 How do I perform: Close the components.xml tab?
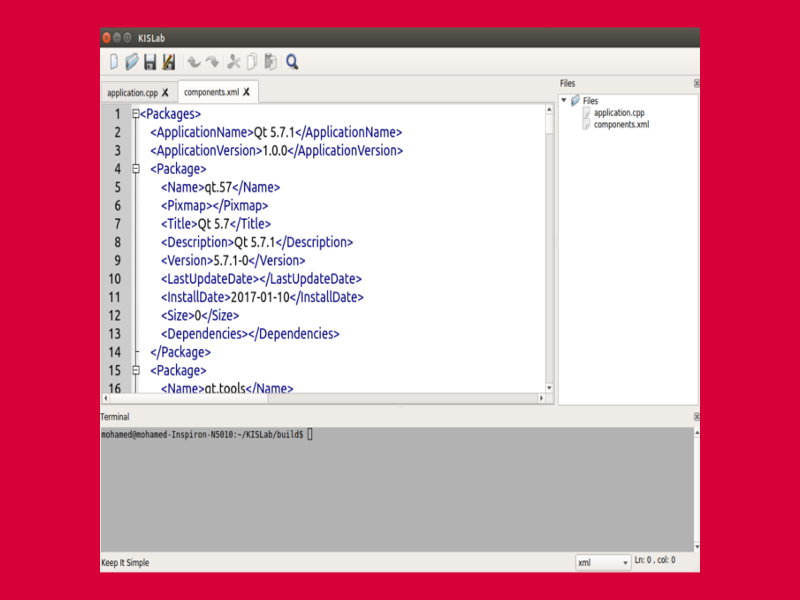point(246,92)
